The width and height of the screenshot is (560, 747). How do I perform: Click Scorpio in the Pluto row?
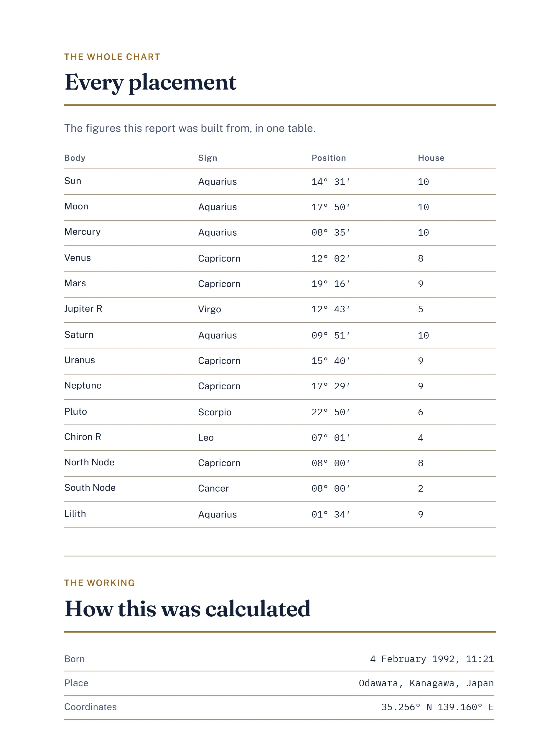(x=214, y=412)
